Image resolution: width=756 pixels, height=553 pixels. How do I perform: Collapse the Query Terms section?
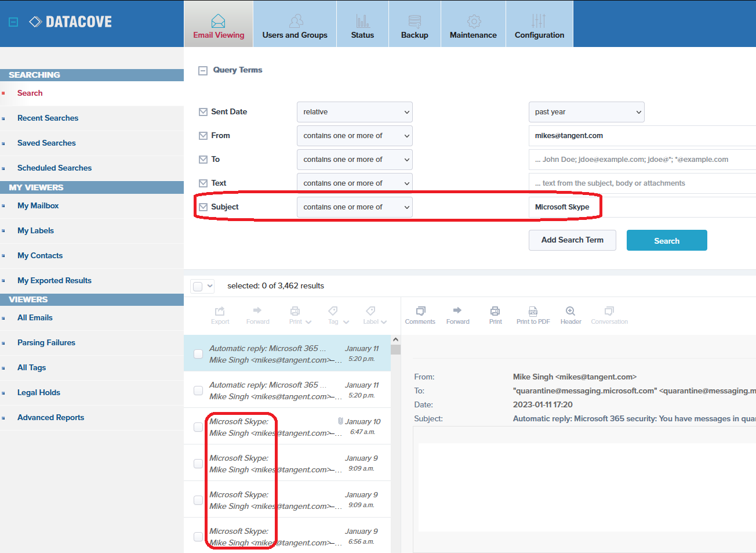pyautogui.click(x=203, y=71)
